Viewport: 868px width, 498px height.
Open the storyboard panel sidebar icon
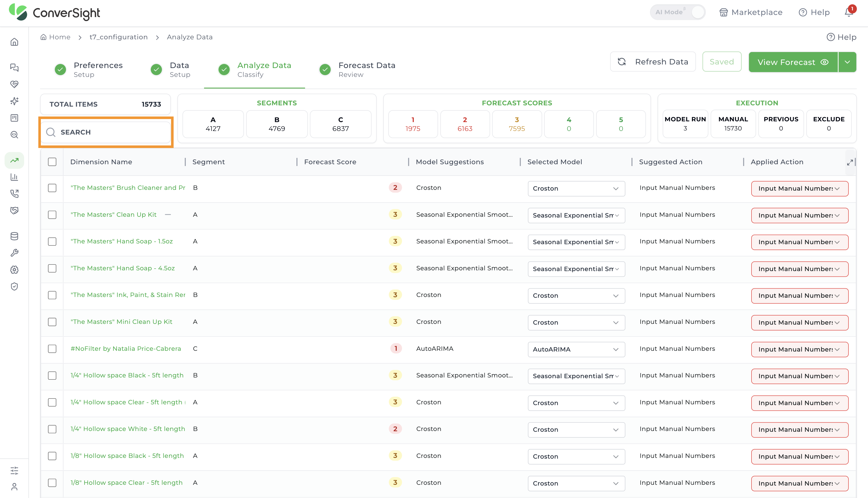tap(14, 118)
